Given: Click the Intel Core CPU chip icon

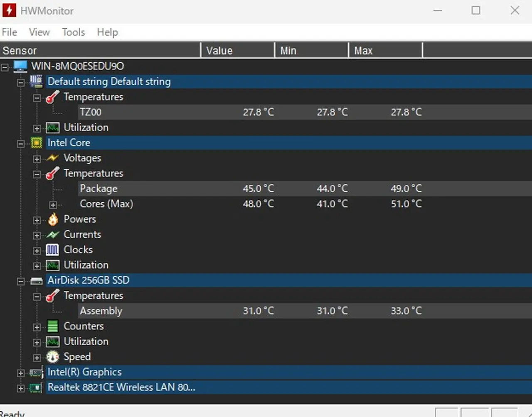Looking at the screenshot, I should [x=37, y=143].
